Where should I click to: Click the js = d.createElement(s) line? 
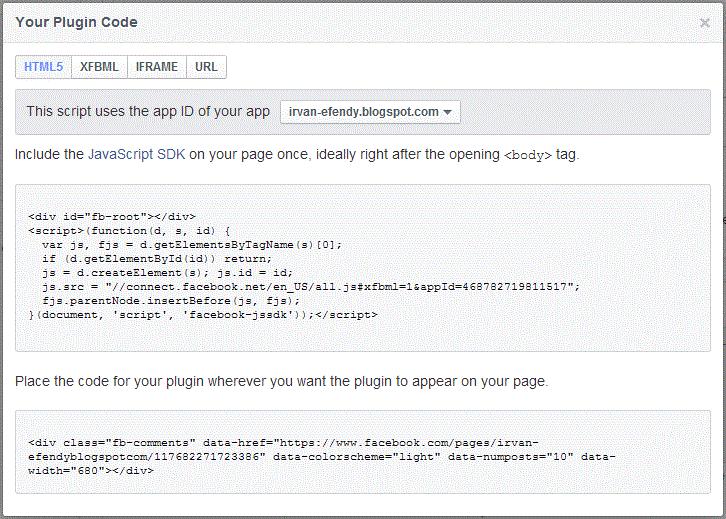pos(167,273)
